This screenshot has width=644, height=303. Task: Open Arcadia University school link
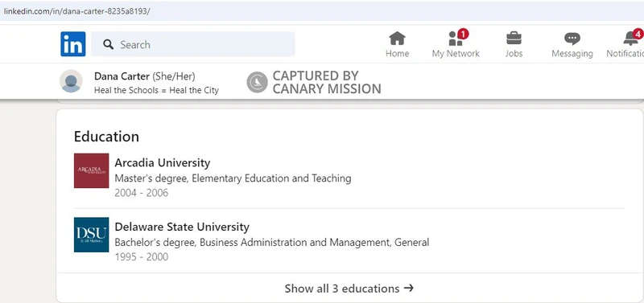[x=163, y=163]
